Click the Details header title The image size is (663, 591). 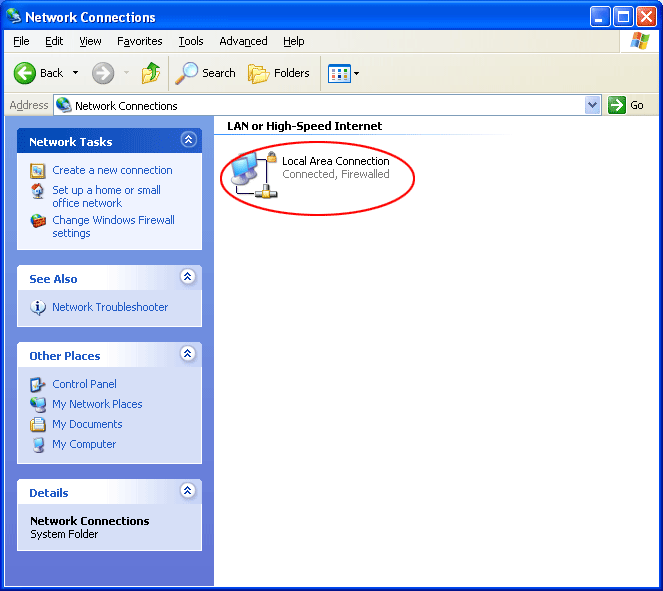tap(49, 493)
